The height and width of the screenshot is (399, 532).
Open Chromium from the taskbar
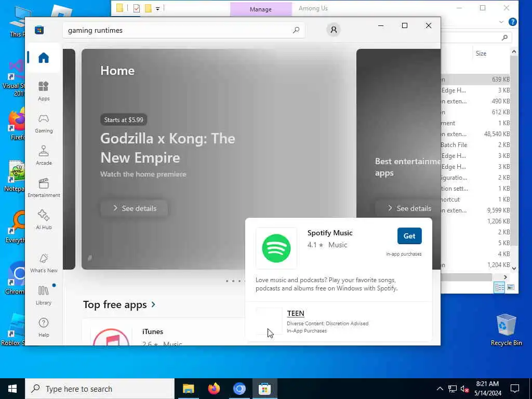(239, 389)
